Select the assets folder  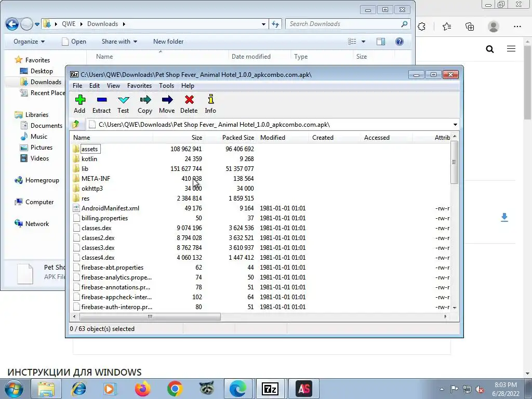tap(89, 149)
